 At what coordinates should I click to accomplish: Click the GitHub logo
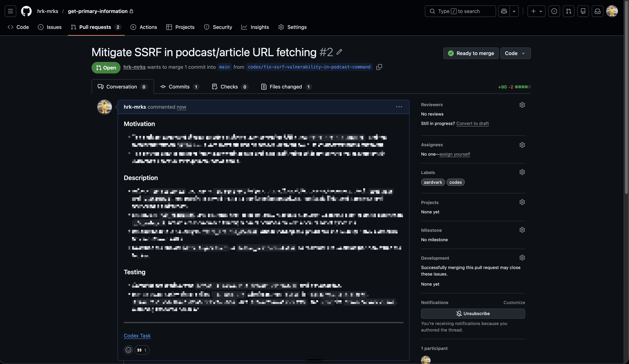tap(26, 11)
